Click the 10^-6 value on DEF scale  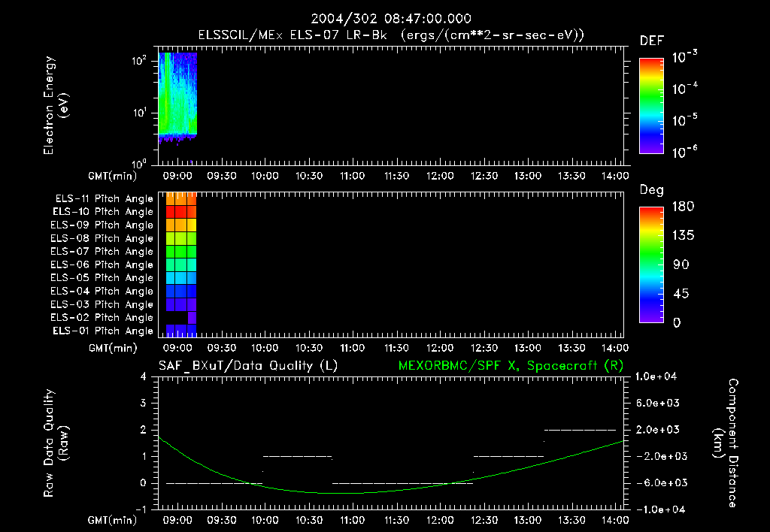(684, 152)
